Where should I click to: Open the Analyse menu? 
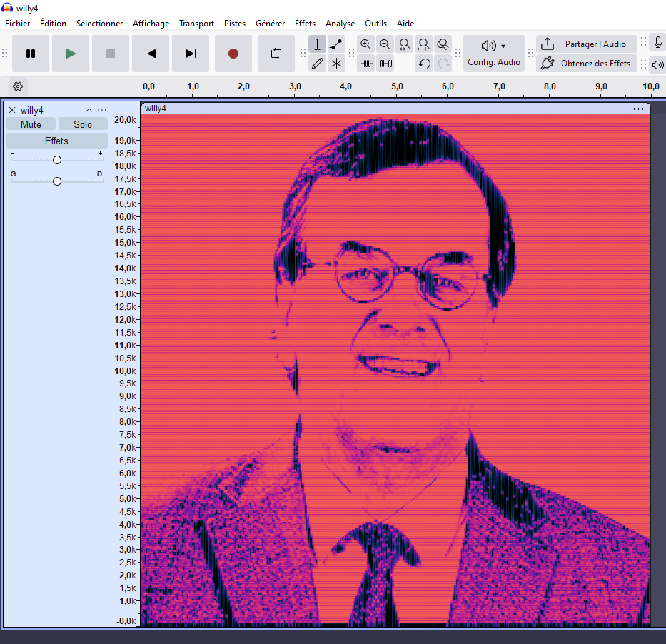[340, 24]
